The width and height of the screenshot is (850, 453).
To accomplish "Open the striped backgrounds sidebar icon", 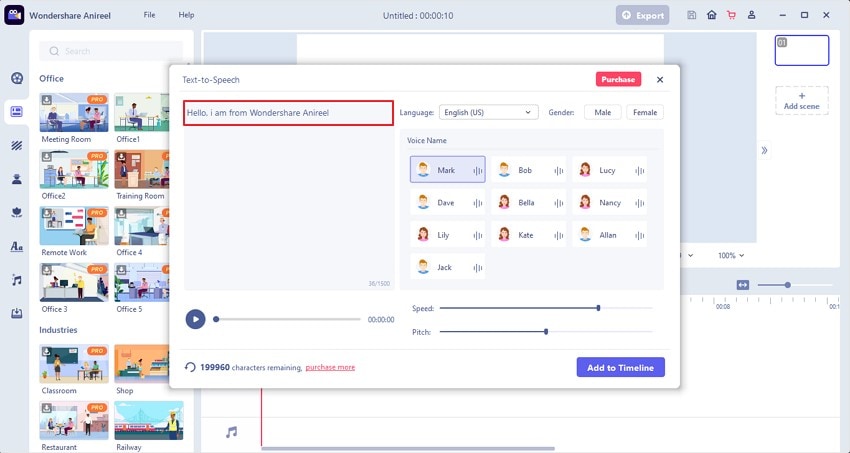I will [17, 145].
